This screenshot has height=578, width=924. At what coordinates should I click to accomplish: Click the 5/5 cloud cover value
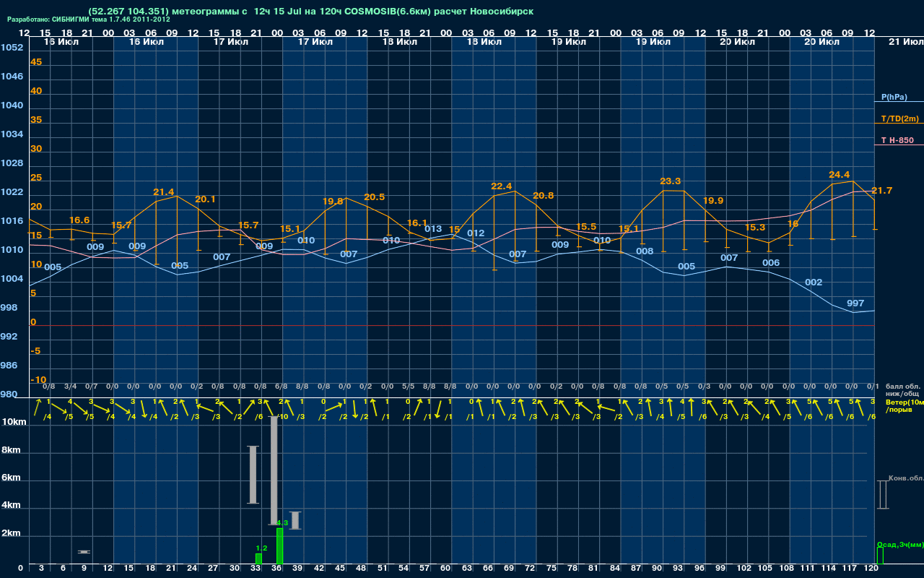408,387
